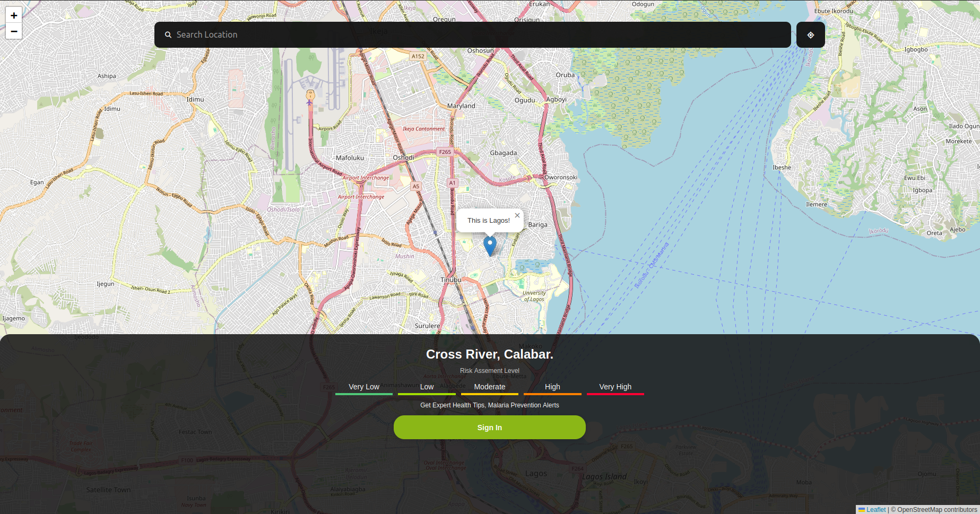Select the Very High risk level

pyautogui.click(x=615, y=387)
